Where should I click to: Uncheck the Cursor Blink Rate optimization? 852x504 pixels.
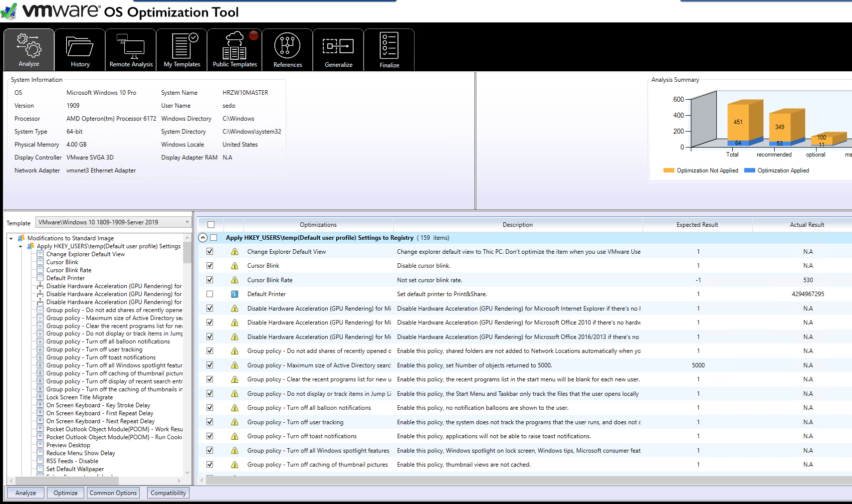pos(210,280)
